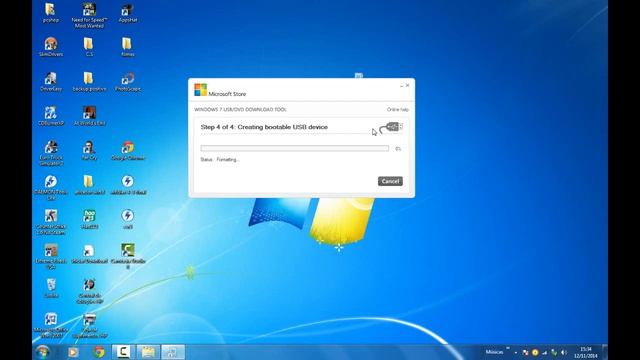The height and width of the screenshot is (360, 640).
Task: Select the Camtasia Studio 8 shortcut
Action: coord(128,256)
